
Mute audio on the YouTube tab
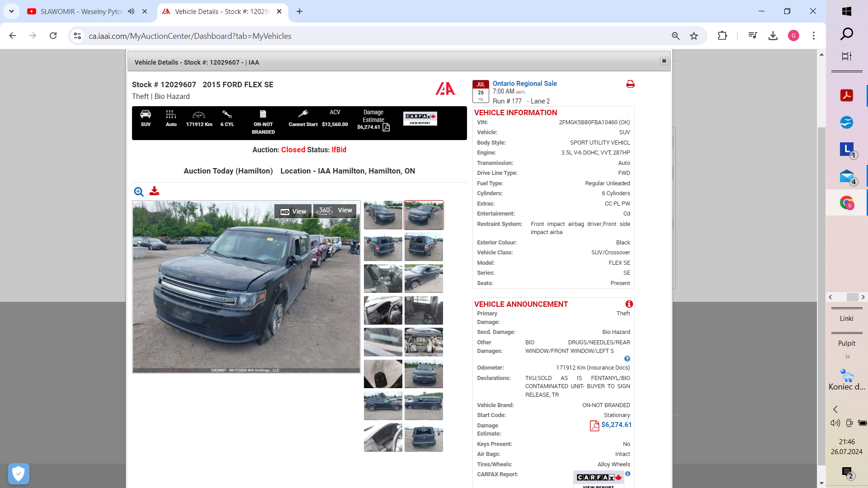(131, 12)
